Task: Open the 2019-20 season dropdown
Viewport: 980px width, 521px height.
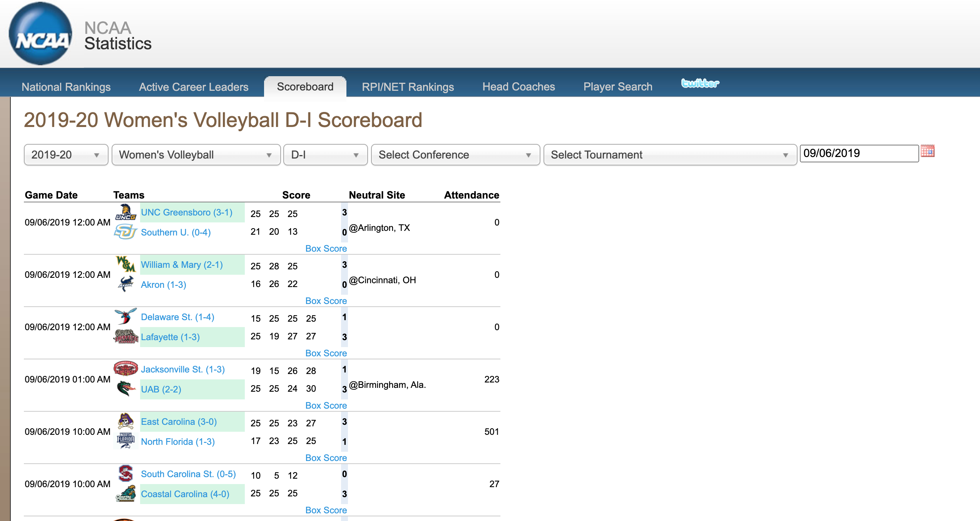Action: click(66, 155)
